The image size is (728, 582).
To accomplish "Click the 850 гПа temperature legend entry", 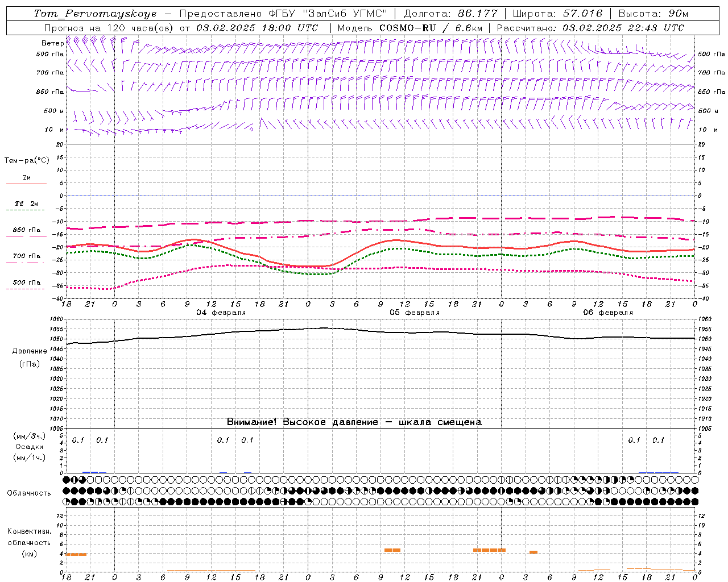I will tap(26, 230).
